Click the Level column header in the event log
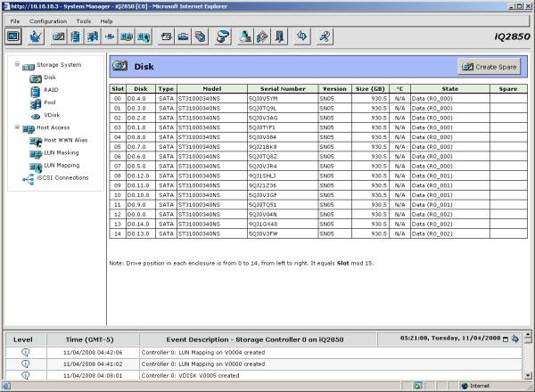The height and width of the screenshot is (392, 535). 23,339
